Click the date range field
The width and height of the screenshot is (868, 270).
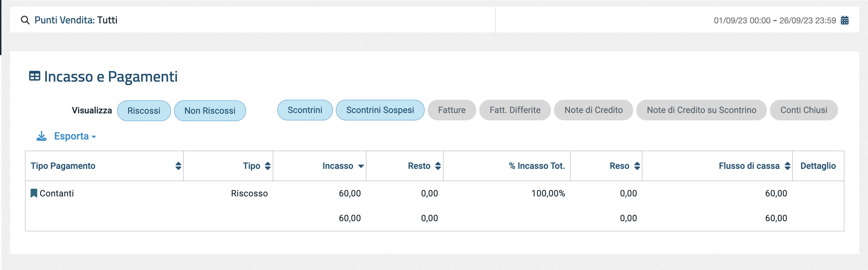click(x=775, y=20)
